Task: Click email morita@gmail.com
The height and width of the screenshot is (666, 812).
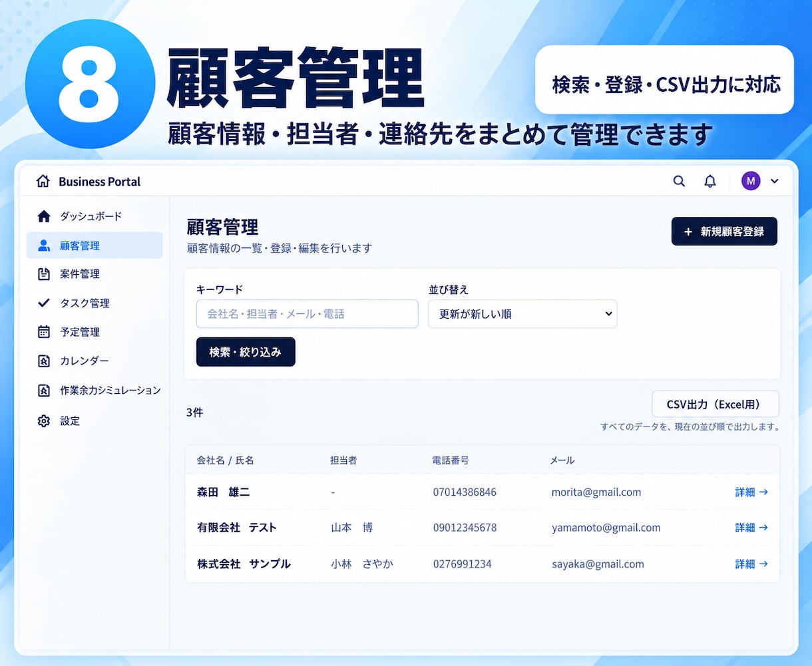Action: click(596, 492)
